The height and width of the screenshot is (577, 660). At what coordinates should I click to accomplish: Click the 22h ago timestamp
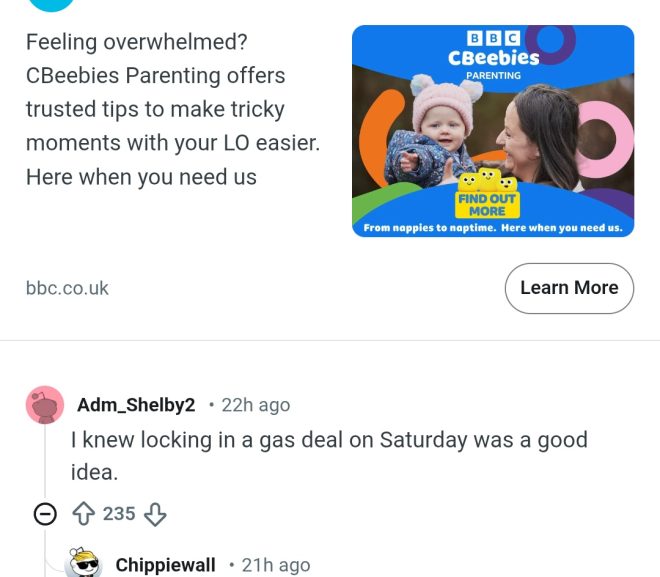(x=256, y=405)
